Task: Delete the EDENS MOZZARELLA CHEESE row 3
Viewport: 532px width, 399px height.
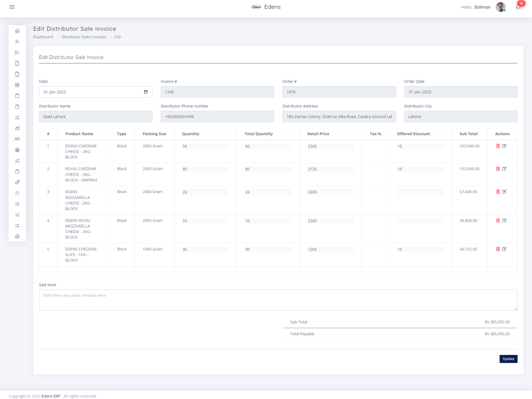Action: (x=498, y=192)
